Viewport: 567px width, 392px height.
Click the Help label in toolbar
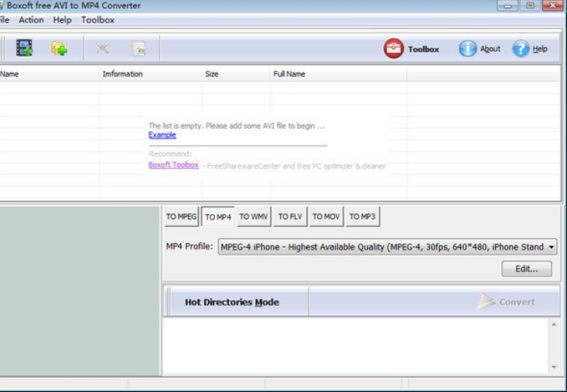tap(540, 49)
